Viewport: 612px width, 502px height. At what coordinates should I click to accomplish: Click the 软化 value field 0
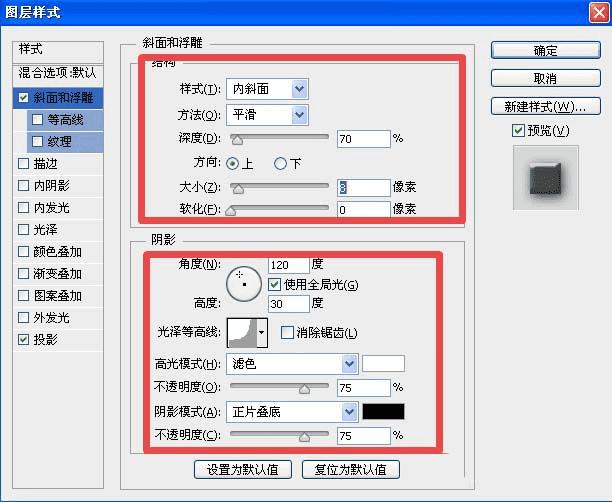tap(364, 209)
